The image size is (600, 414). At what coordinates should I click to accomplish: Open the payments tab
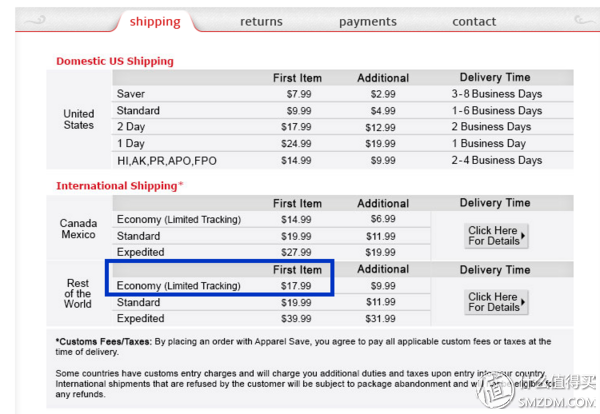(368, 22)
